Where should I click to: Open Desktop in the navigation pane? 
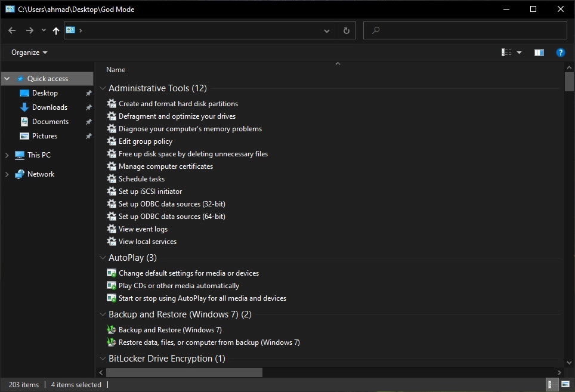(45, 92)
